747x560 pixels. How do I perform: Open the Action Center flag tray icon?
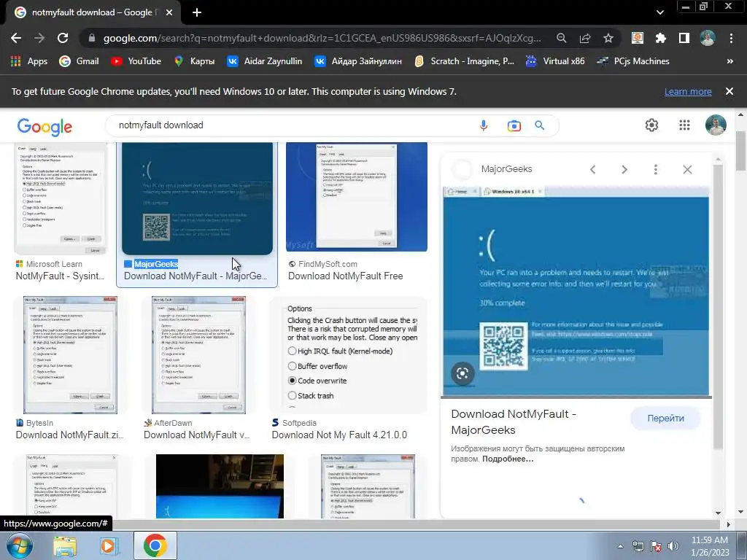coord(656,546)
